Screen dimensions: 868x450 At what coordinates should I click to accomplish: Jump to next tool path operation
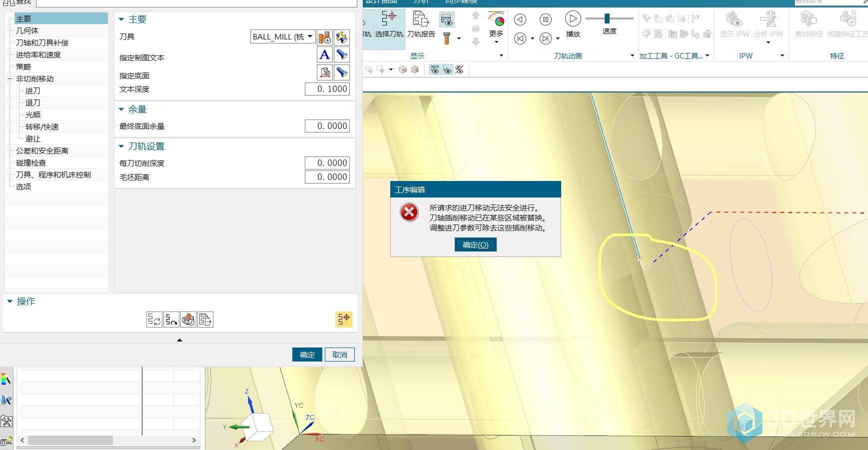point(546,38)
